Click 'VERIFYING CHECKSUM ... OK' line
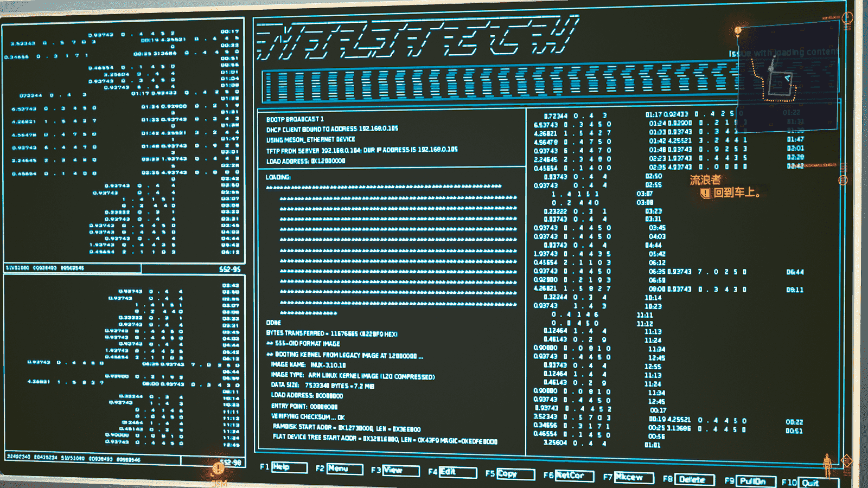Screen dimensions: 868x488 308,416
